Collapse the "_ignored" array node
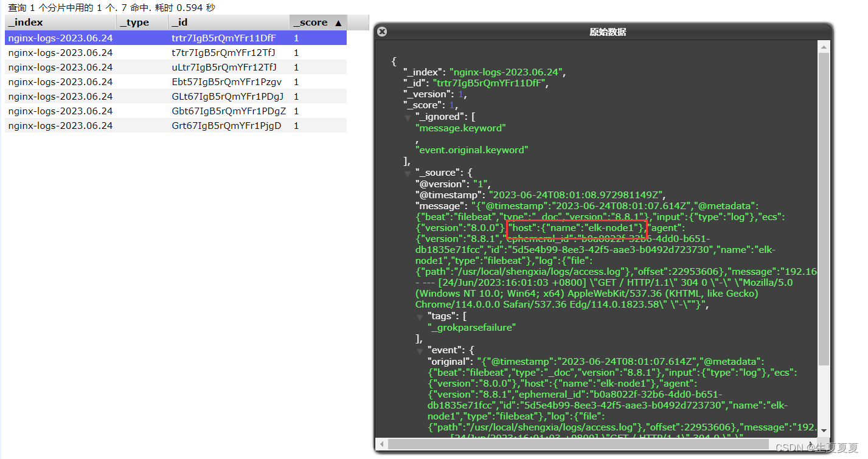The width and height of the screenshot is (868, 459). point(408,117)
